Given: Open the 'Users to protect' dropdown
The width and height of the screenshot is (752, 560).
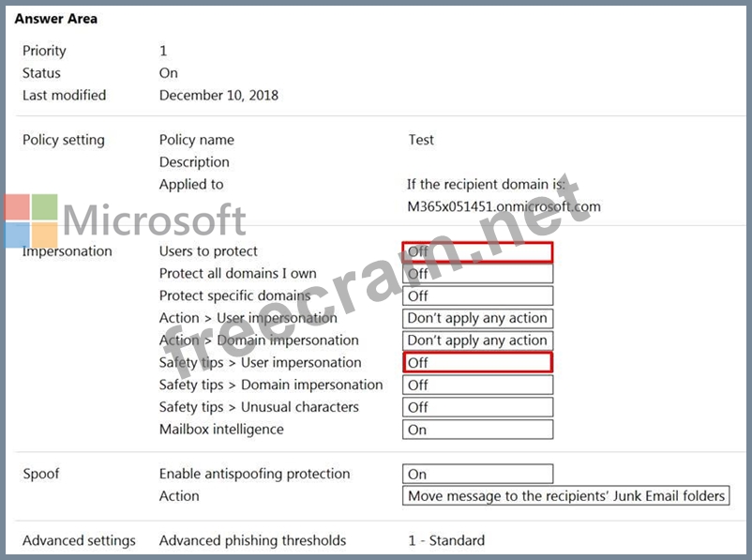Looking at the screenshot, I should pyautogui.click(x=477, y=251).
